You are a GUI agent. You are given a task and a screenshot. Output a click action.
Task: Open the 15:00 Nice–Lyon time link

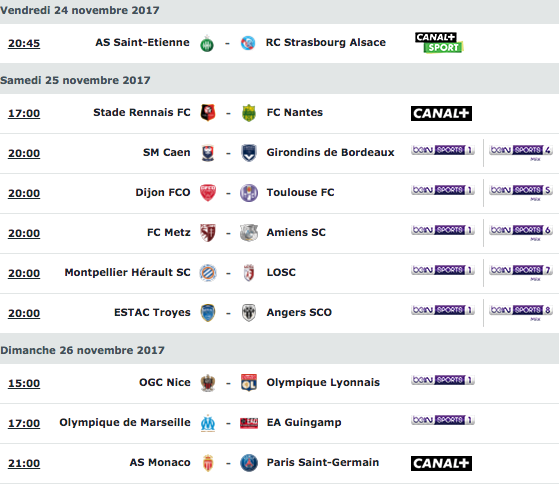coord(24,383)
